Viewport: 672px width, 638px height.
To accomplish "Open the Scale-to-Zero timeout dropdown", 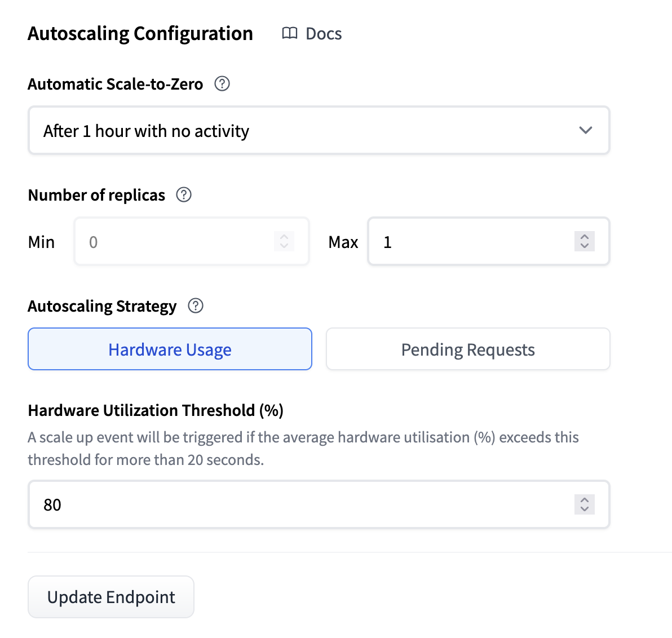I will 319,130.
